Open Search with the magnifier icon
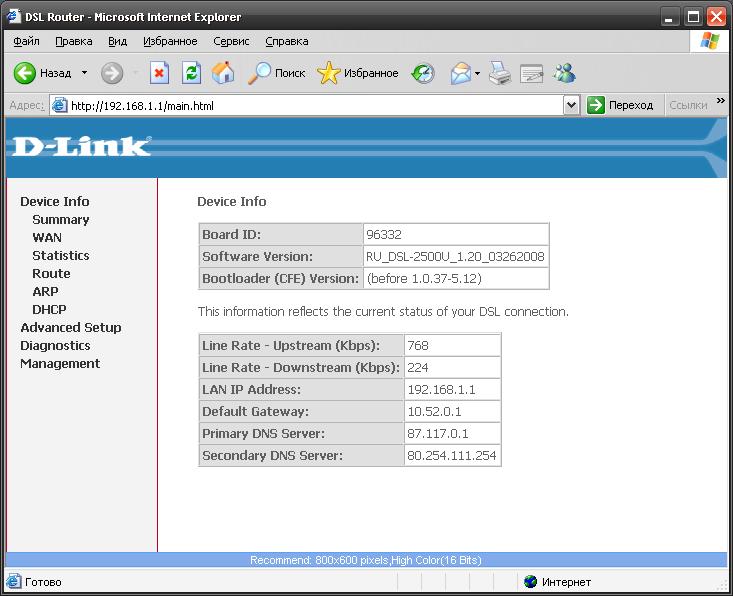Image resolution: width=733 pixels, height=596 pixels. pos(259,73)
